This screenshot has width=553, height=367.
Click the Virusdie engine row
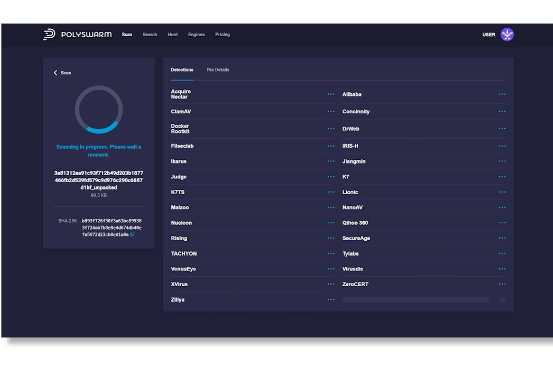(x=424, y=269)
